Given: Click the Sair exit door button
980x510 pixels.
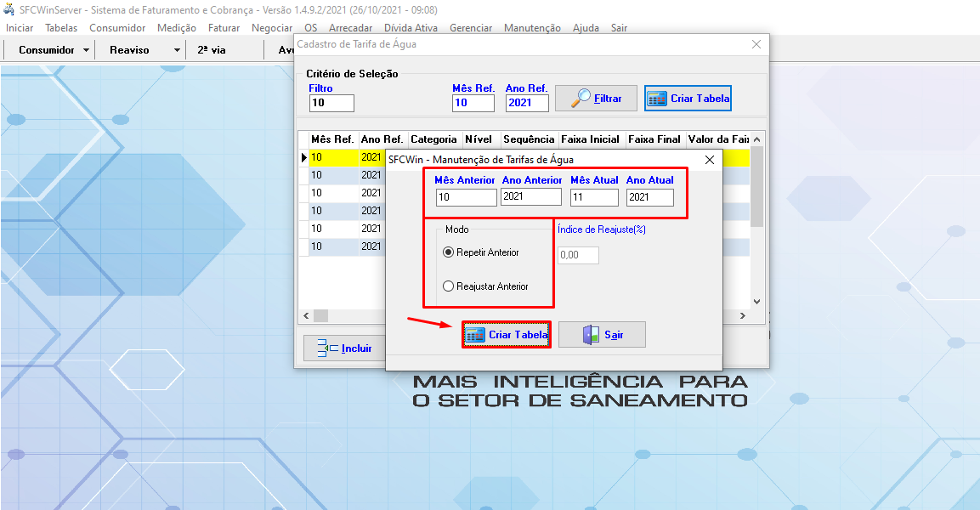Looking at the screenshot, I should [x=602, y=335].
